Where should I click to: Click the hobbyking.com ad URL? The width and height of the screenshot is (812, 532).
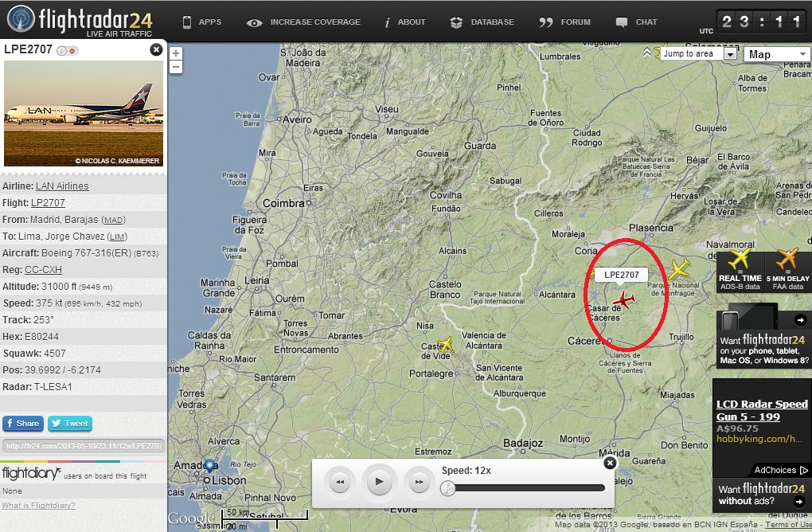pos(759,439)
